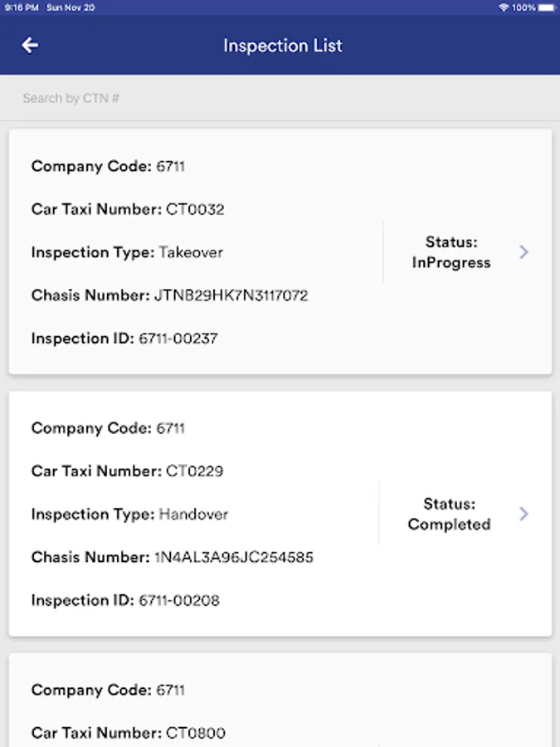Expand the Completed inspection chevron arrow
Image resolution: width=560 pixels, height=747 pixels.
tap(523, 515)
